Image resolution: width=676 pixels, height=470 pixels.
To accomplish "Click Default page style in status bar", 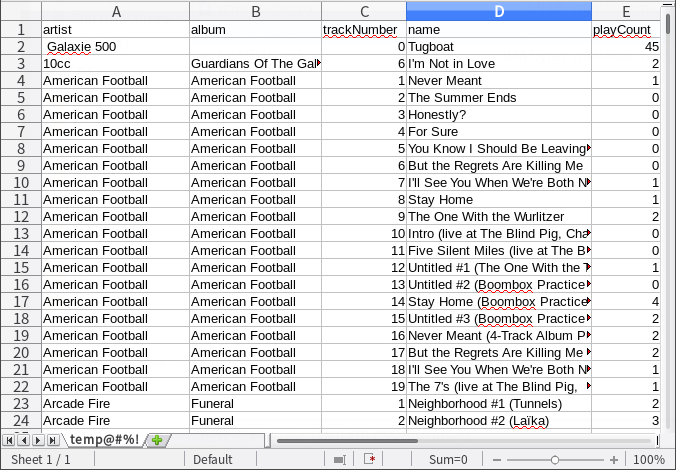I will [x=213, y=460].
